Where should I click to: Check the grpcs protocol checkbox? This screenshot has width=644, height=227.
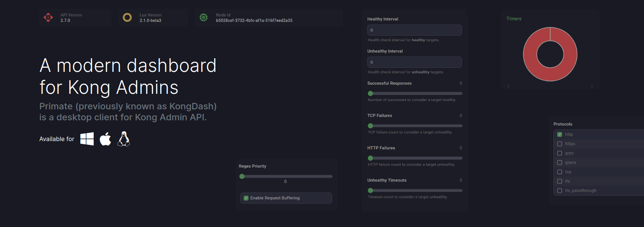coord(559,163)
